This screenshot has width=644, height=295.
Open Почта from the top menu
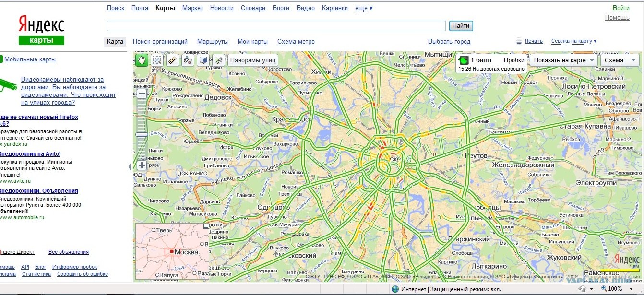click(x=140, y=8)
